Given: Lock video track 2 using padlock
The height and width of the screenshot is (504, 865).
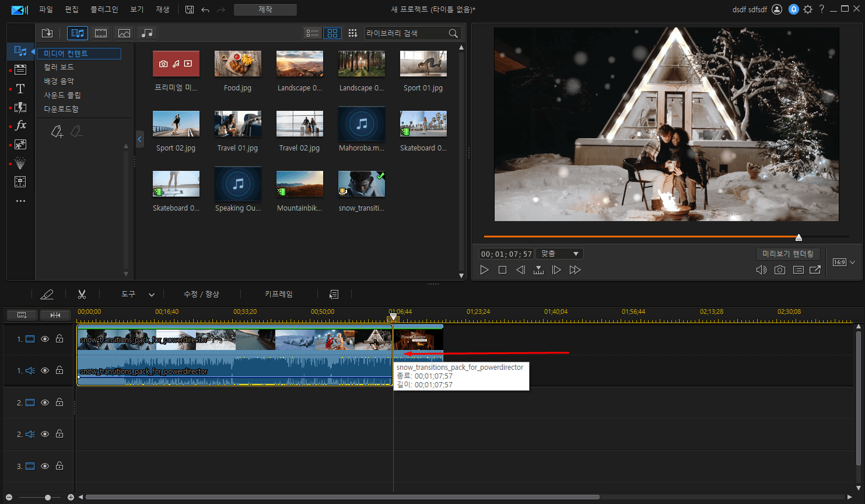Looking at the screenshot, I should coord(59,402).
